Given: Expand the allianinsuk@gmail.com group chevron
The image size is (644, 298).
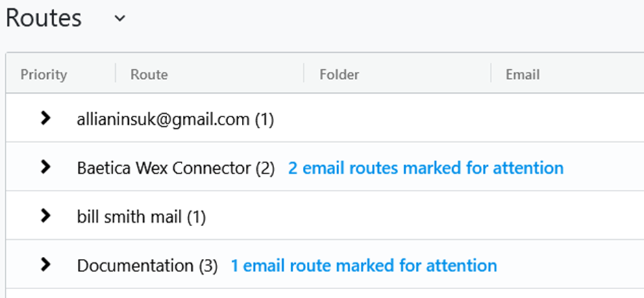Looking at the screenshot, I should 46,119.
